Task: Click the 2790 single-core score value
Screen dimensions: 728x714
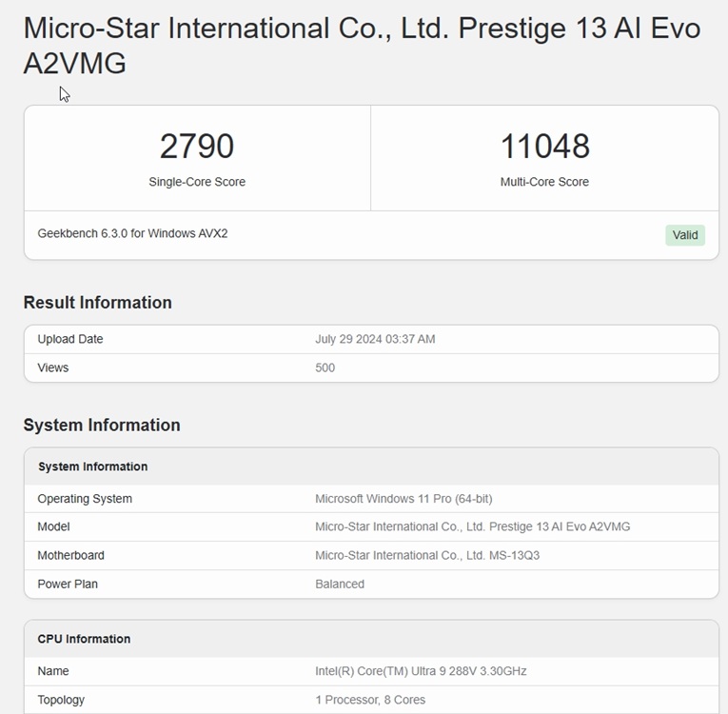Action: 197,147
